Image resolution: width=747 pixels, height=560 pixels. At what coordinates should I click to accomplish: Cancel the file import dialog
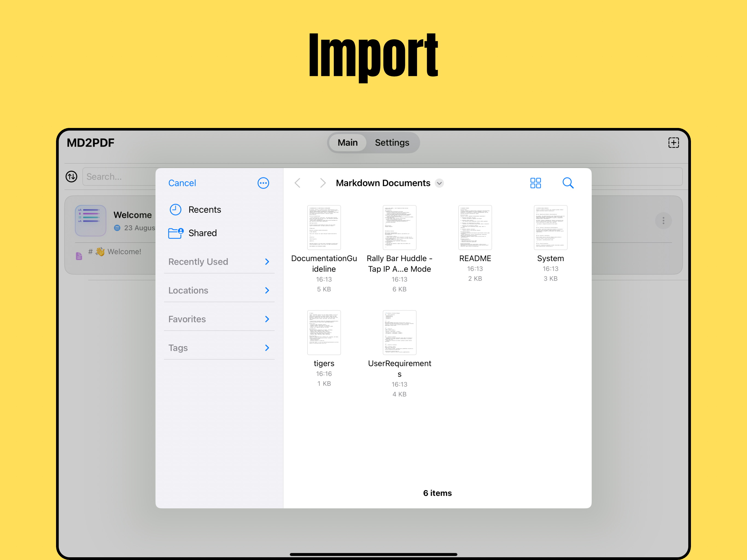(182, 183)
